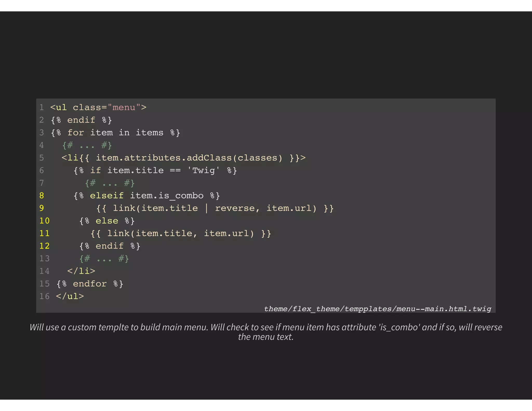
Task: Select the line '{% for item in items %}'
Action: 115,132
